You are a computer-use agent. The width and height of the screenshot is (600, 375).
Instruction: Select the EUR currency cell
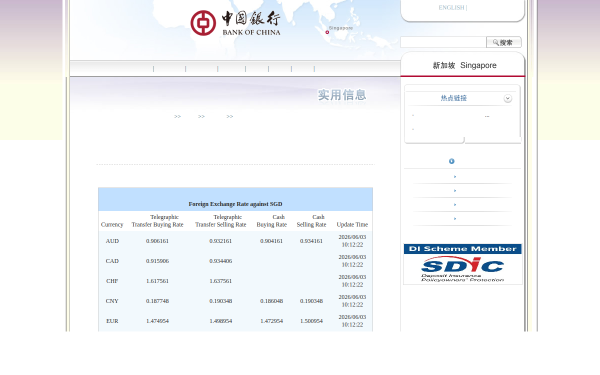pyautogui.click(x=112, y=321)
